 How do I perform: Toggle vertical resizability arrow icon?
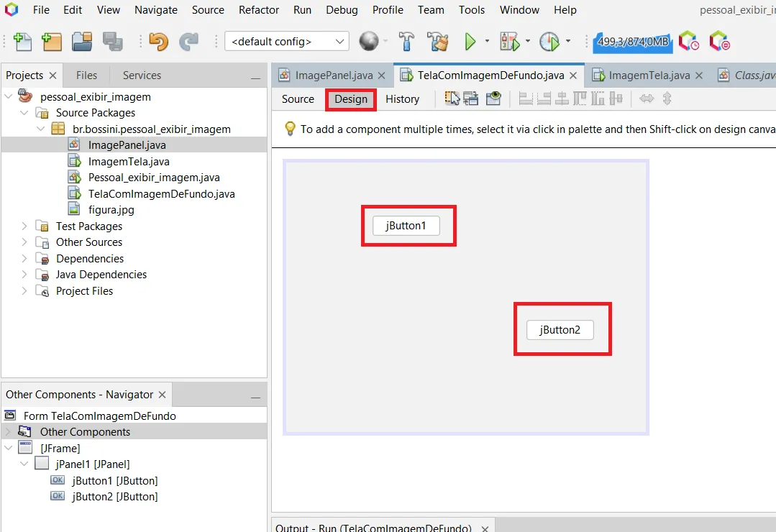667,98
